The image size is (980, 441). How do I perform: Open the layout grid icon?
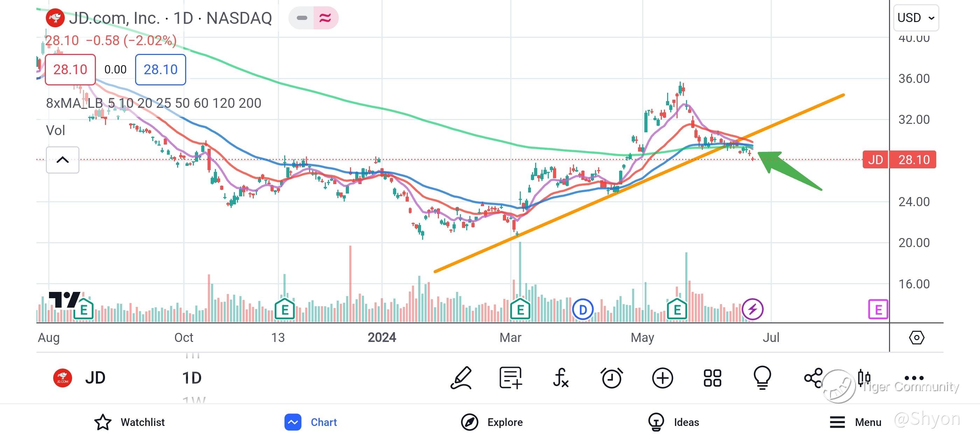pos(712,378)
